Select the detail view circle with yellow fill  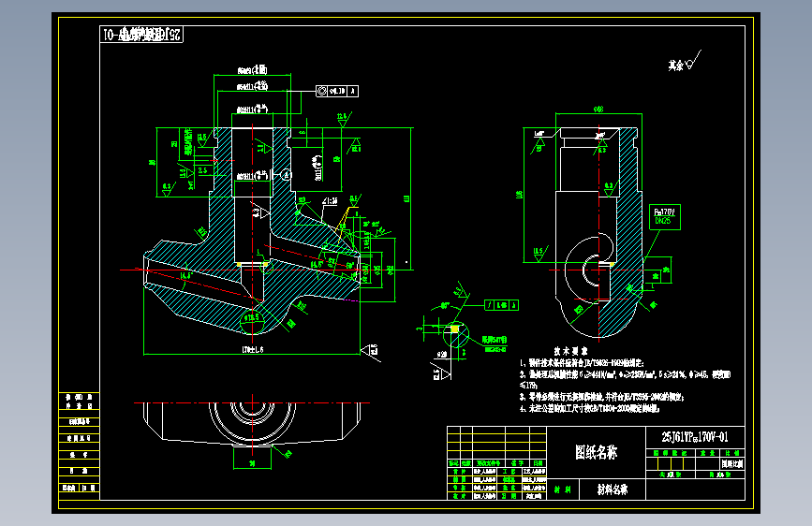click(x=456, y=334)
